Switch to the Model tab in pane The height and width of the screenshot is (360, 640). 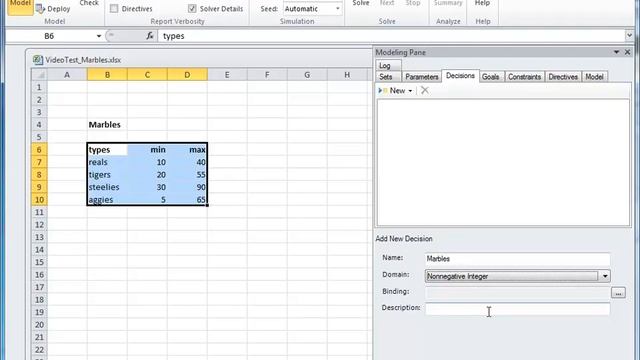594,77
